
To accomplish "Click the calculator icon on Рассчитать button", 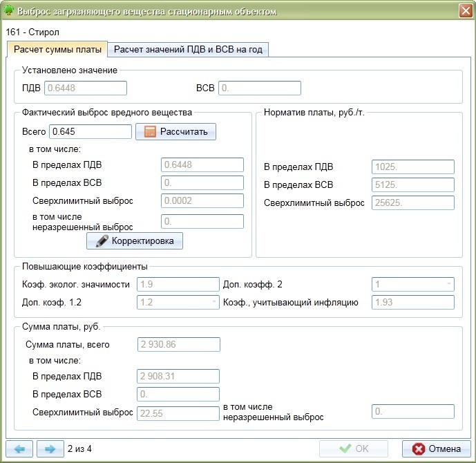I will pos(150,131).
